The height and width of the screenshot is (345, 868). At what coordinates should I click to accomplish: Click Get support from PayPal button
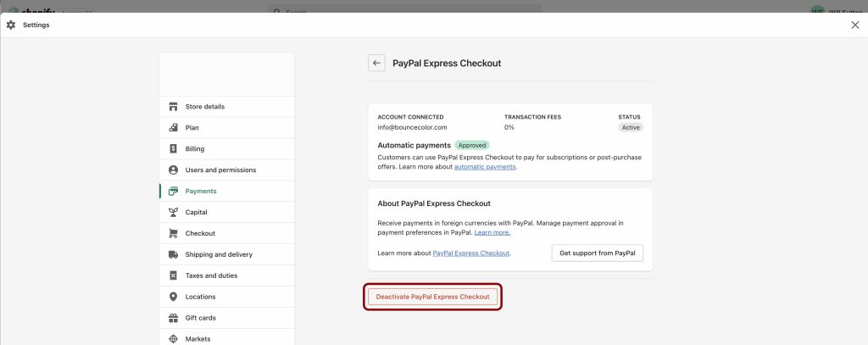coord(598,253)
